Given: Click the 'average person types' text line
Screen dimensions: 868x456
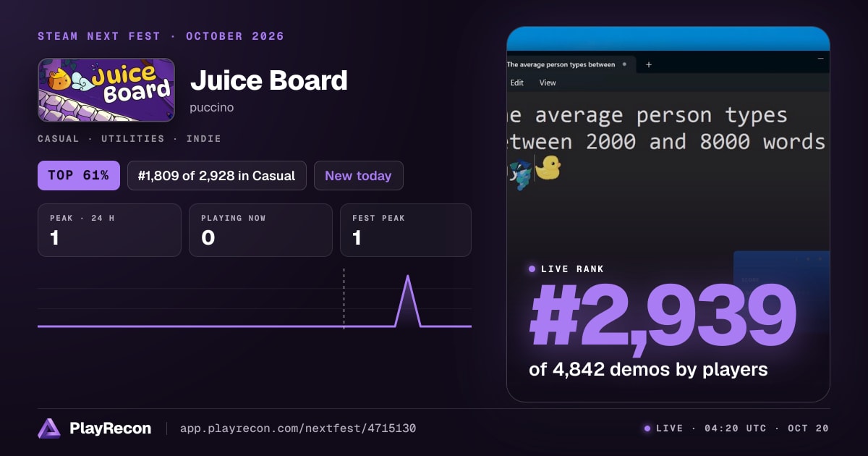Looking at the screenshot, I should point(647,116).
